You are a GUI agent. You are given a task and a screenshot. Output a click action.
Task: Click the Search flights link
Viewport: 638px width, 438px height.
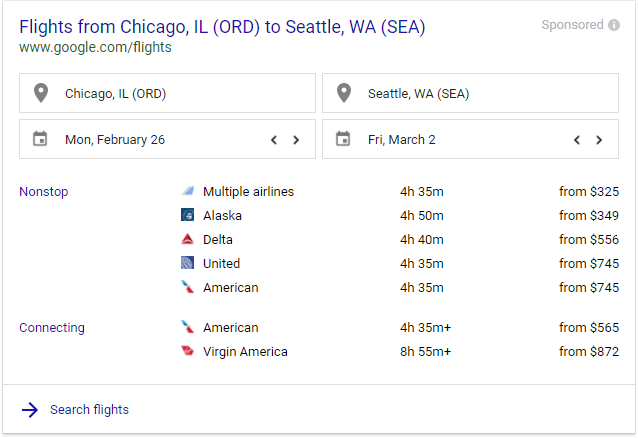click(x=89, y=409)
